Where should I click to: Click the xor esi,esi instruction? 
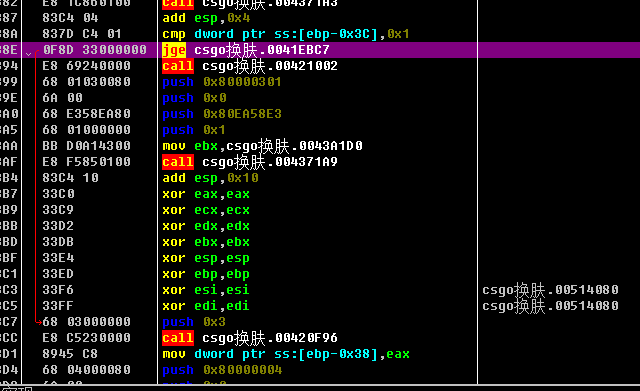pyautogui.click(x=206, y=290)
